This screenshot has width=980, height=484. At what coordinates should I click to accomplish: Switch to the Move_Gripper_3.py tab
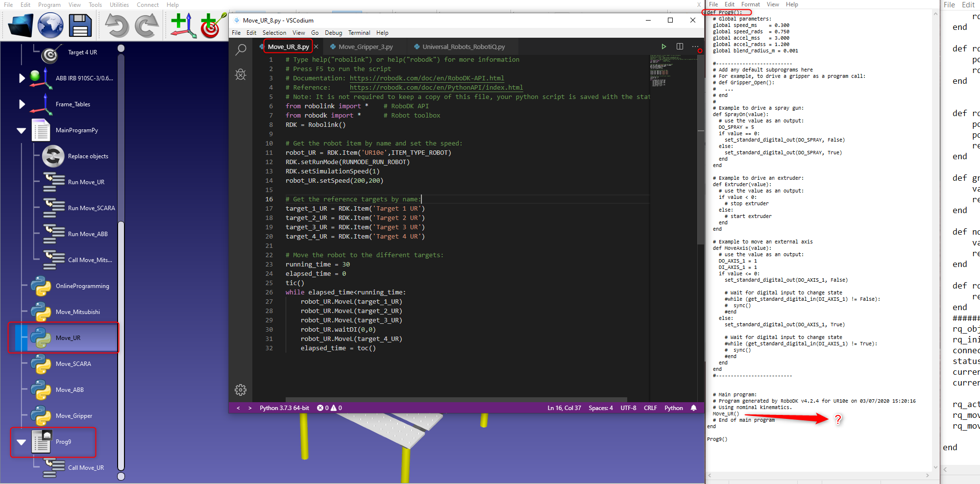tap(366, 47)
